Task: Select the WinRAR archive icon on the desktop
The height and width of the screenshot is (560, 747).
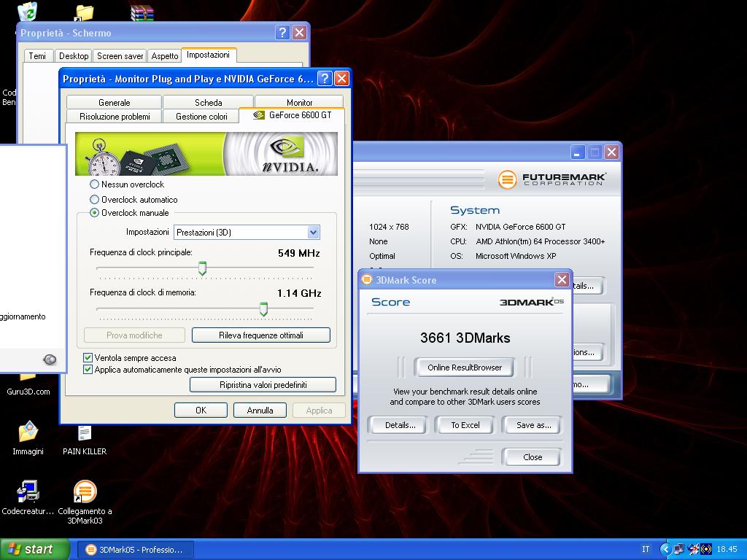Action: coord(142,13)
